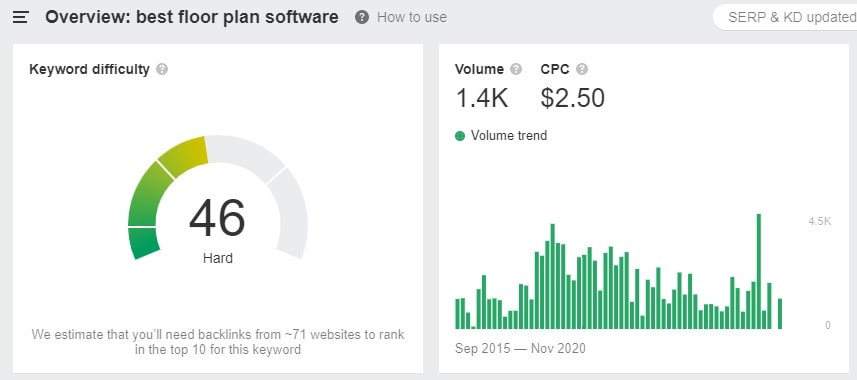Click the $2.50 CPC value
The image size is (857, 380).
pos(573,98)
